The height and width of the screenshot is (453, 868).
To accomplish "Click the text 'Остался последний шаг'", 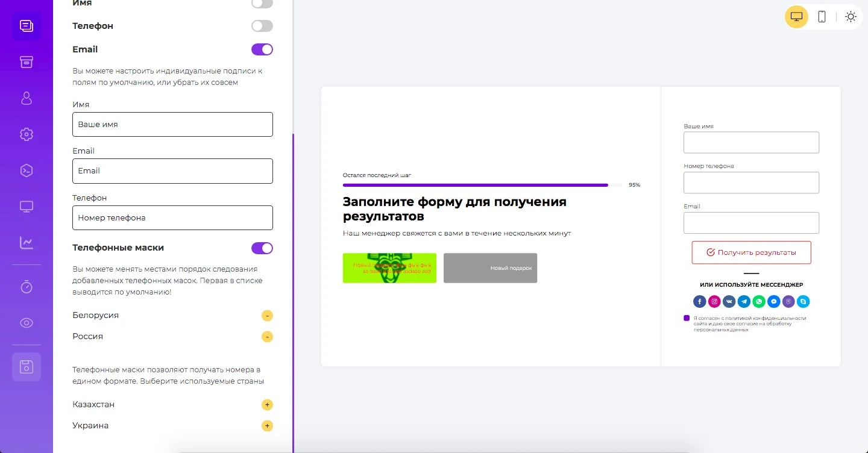I will (377, 175).
